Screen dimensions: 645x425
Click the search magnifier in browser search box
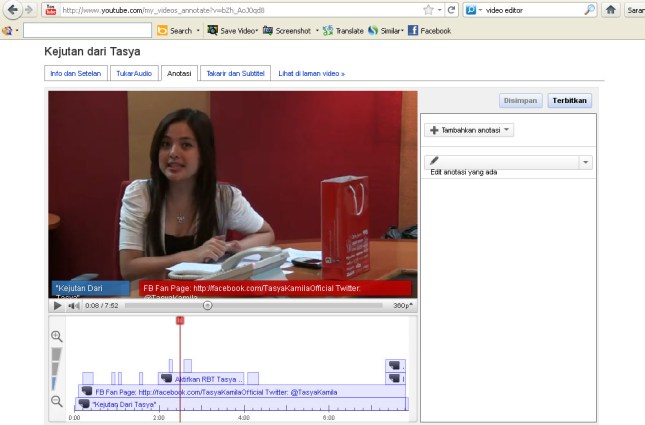point(589,10)
